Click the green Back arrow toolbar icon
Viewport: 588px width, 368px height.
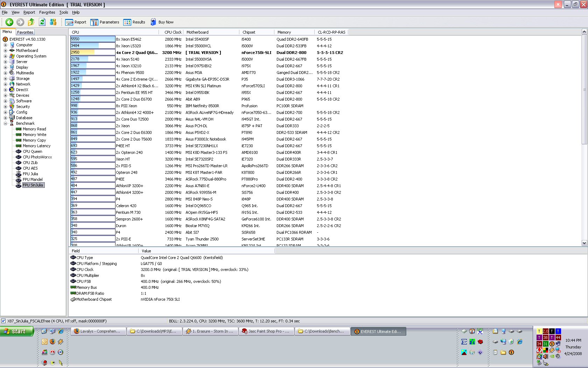pyautogui.click(x=9, y=22)
